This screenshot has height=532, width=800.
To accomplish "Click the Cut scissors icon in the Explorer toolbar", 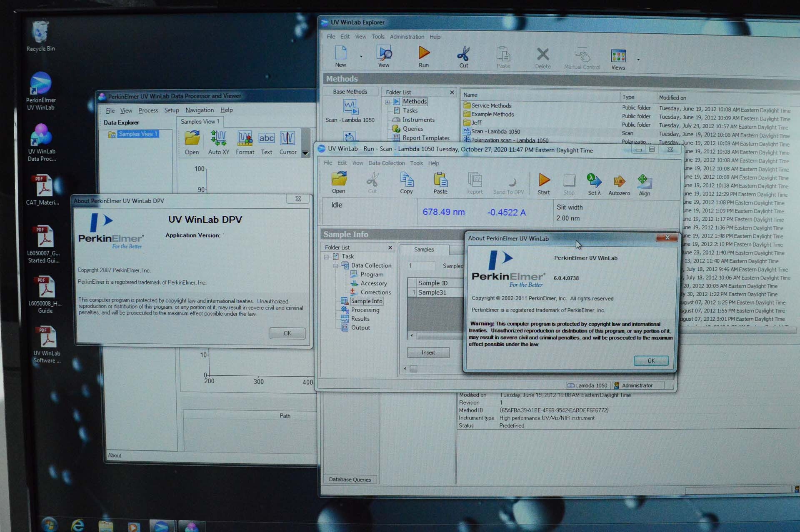I will tap(463, 54).
